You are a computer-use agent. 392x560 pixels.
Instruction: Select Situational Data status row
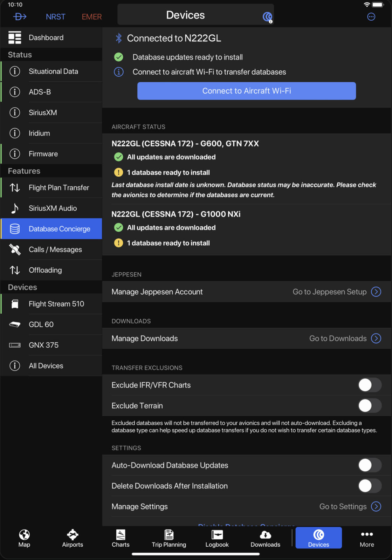[51, 71]
